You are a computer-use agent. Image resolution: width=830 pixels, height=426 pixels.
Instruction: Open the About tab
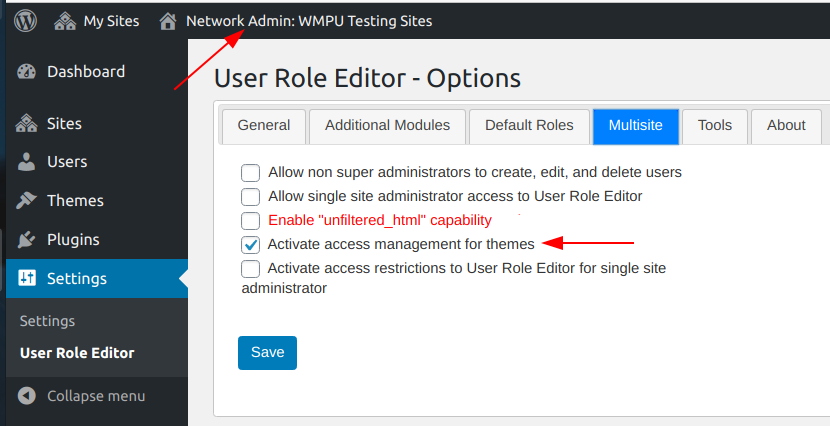pyautogui.click(x=786, y=126)
